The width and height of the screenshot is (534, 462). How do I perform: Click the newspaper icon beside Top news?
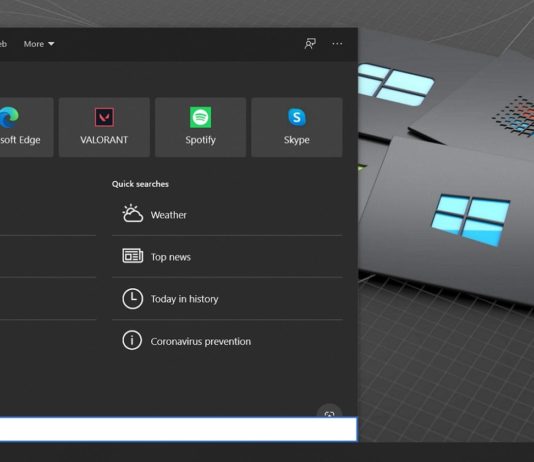point(132,256)
